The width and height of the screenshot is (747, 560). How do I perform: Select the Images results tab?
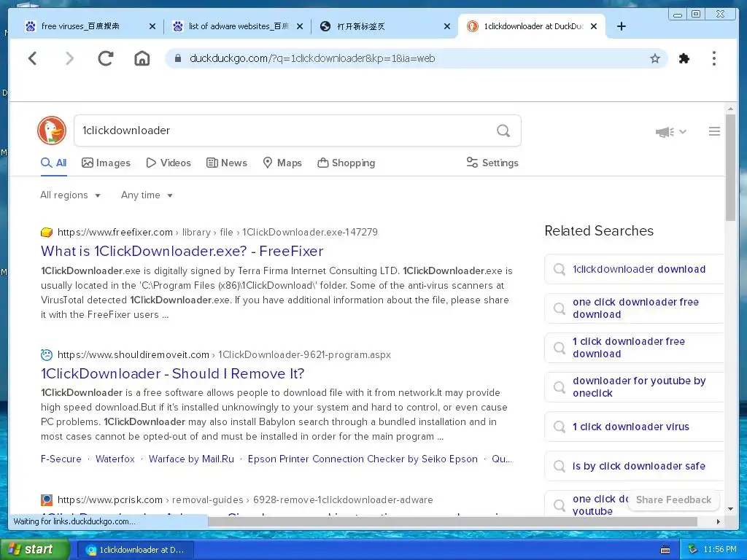106,163
